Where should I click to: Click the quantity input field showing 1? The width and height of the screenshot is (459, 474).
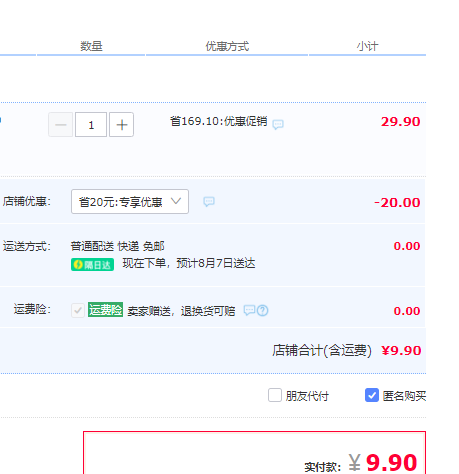point(91,125)
